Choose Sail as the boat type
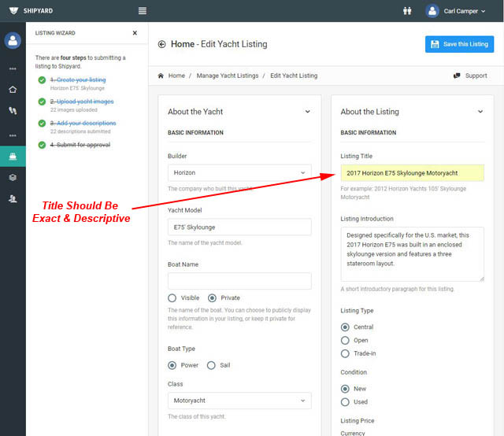This screenshot has width=504, height=436. coord(211,365)
